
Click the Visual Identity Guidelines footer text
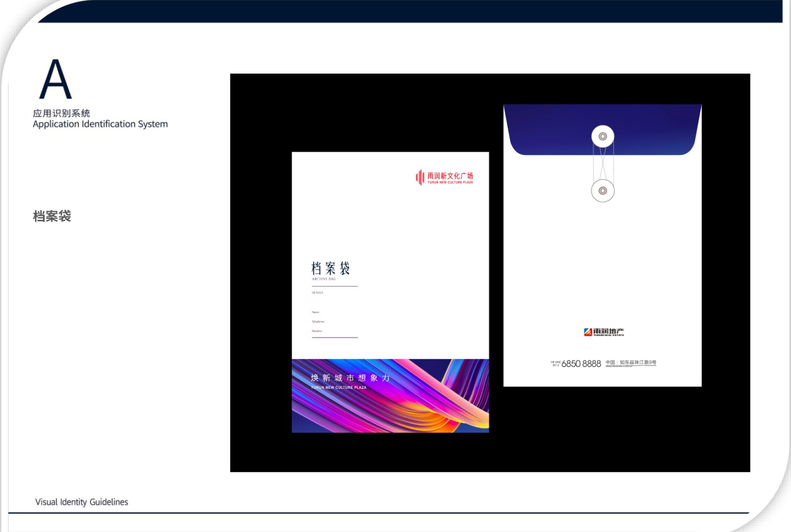click(x=82, y=502)
